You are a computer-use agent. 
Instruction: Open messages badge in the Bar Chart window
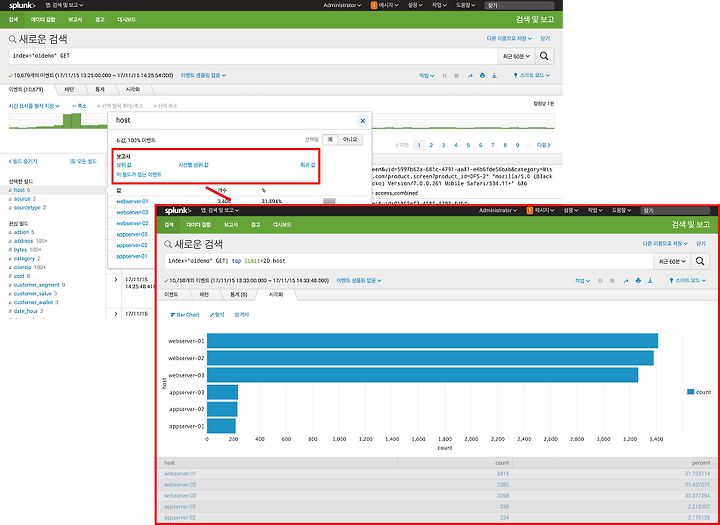click(529, 210)
